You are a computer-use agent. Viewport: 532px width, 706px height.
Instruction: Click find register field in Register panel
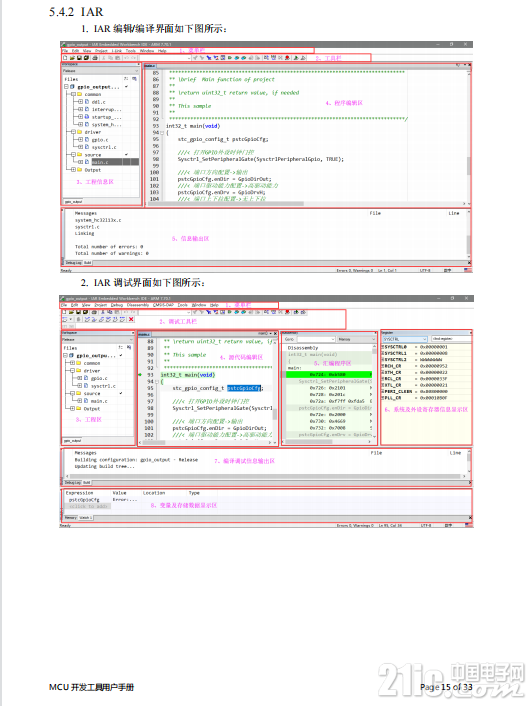point(451,339)
